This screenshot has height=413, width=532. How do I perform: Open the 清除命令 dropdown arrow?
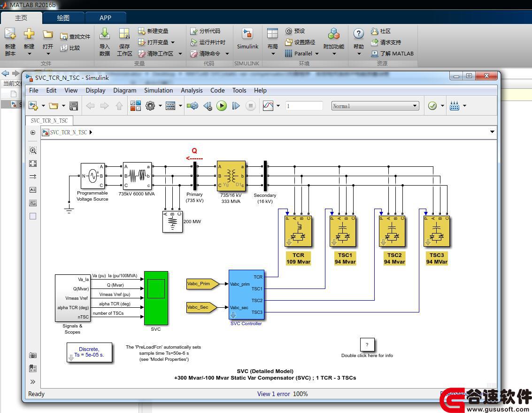tap(227, 54)
